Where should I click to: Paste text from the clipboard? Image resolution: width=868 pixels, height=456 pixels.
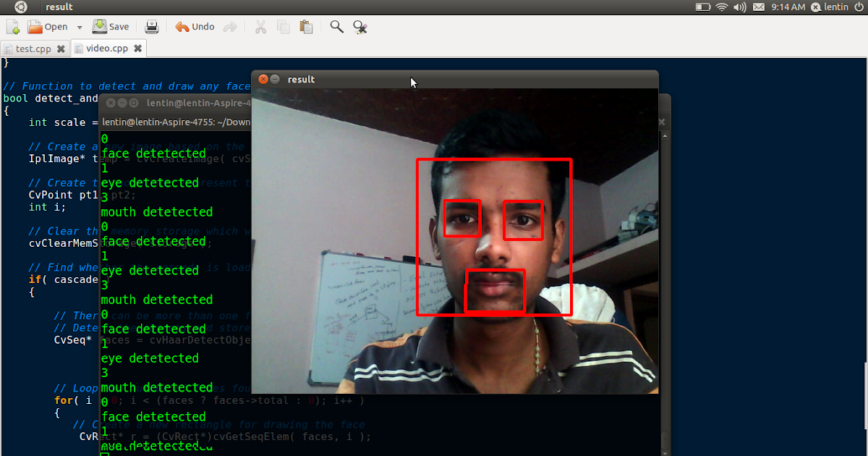306,26
